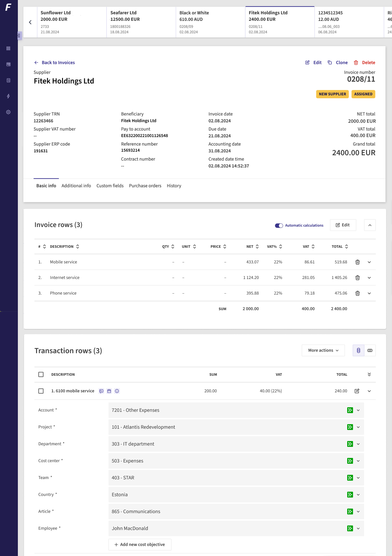Sort invoice rows by NET column
The width and height of the screenshot is (392, 556).
point(253,246)
